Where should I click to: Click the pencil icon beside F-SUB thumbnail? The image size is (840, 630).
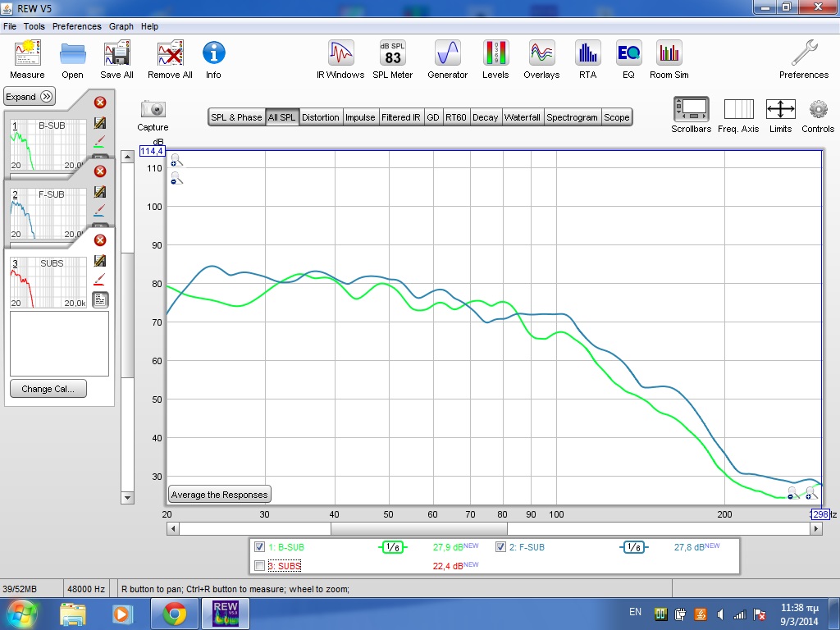99,192
